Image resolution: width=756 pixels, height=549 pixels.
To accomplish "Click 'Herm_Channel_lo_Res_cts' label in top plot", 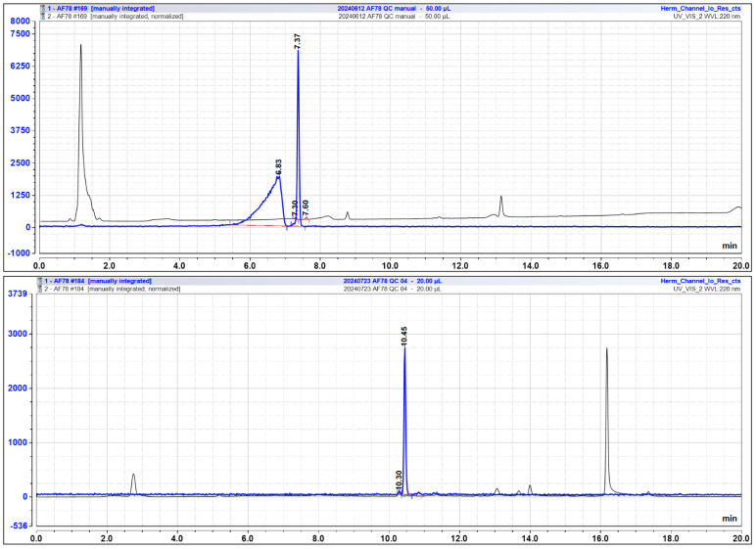I will coord(700,9).
